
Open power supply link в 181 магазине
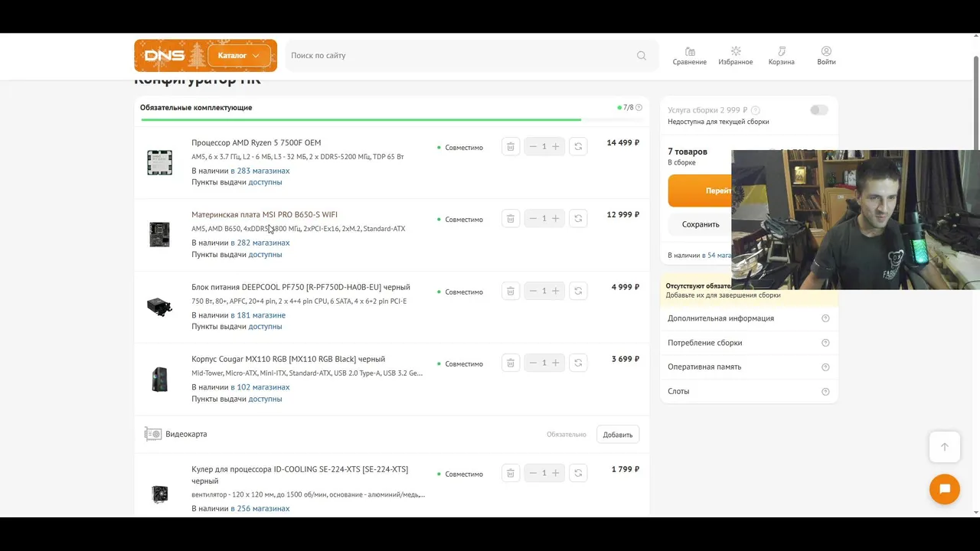click(258, 315)
